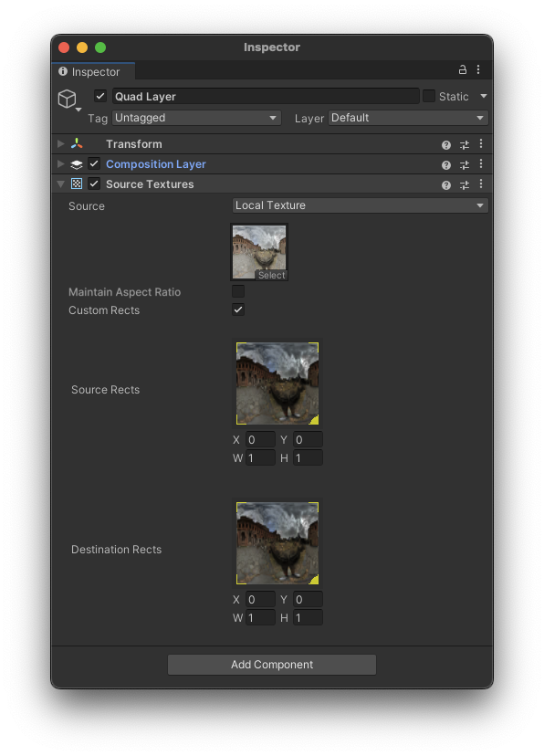Collapse the Source Textures component foldout
This screenshot has height=756, width=544.
pos(61,184)
